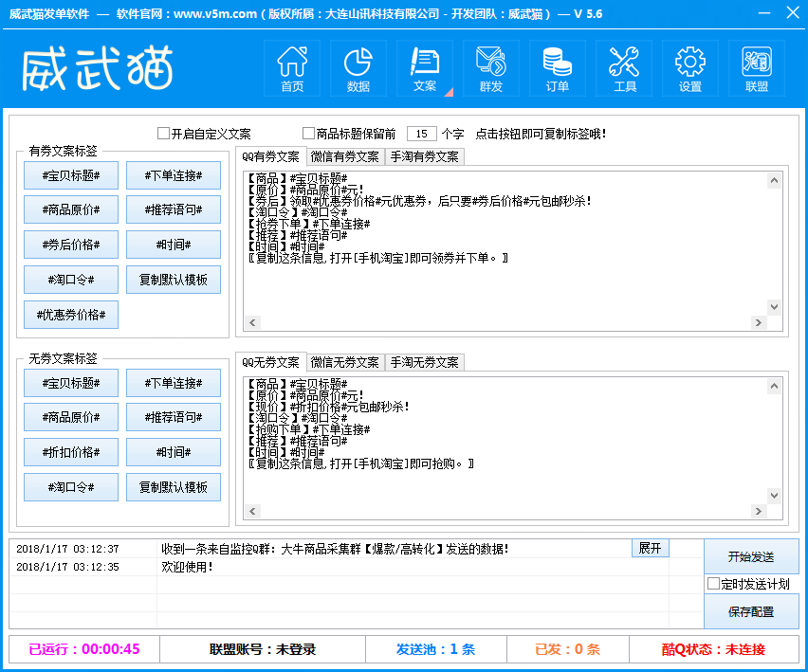Insert the #宝贝标题# tag
This screenshot has height=672, width=808.
70,175
